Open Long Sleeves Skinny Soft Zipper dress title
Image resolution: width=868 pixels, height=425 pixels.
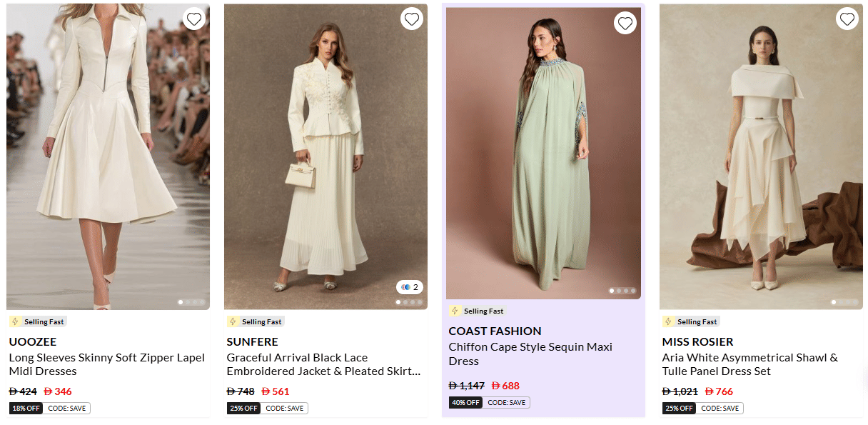(x=106, y=364)
